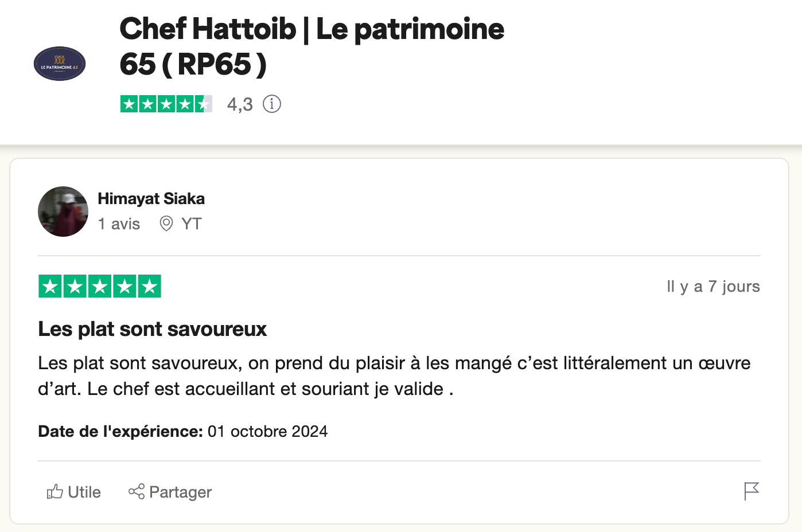The width and height of the screenshot is (802, 532).
Task: Report the review with the flag icon
Action: point(752,491)
